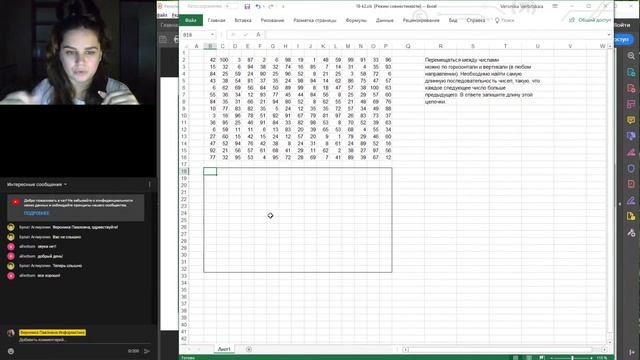Open the chat options three-dot menu

149,184
